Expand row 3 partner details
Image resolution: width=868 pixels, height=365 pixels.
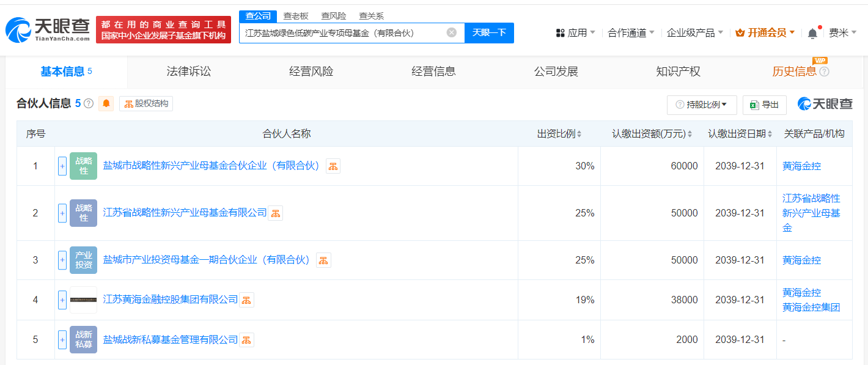pos(62,260)
